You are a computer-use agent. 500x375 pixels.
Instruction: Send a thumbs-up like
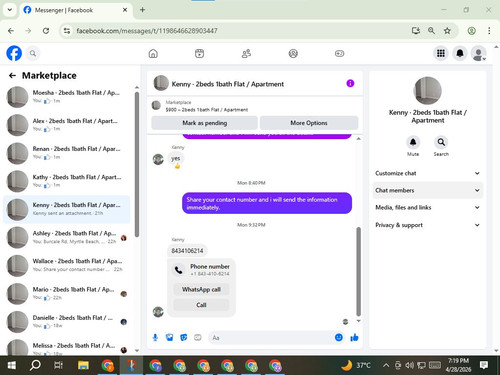pyautogui.click(x=354, y=338)
